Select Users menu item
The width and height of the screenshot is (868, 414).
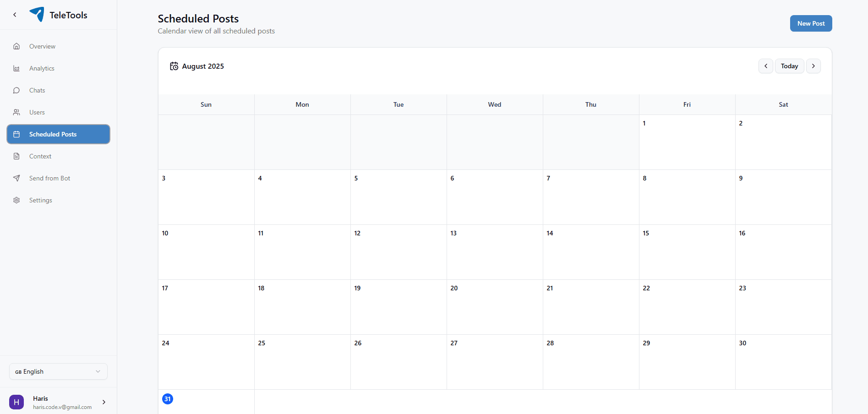coord(58,112)
